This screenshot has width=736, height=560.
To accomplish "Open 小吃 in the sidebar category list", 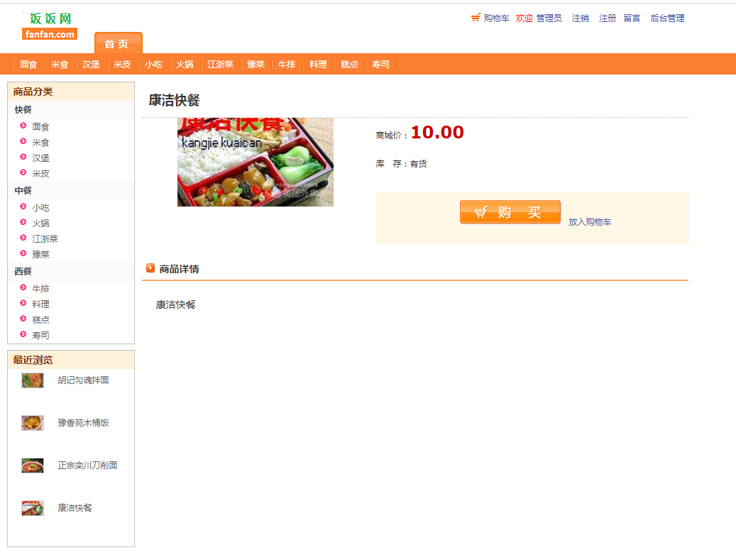I will [x=40, y=207].
